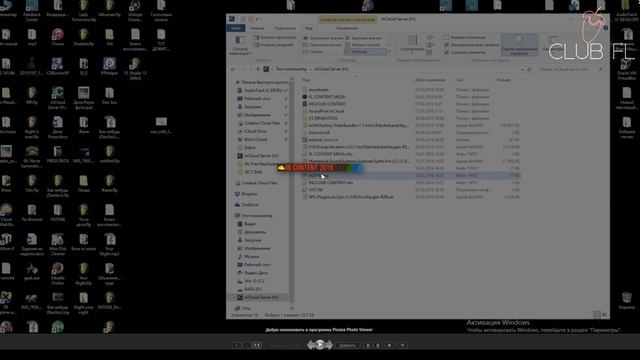Viewport: 640px width, 360px height.
Task: Choose the Огромные значки layout option
Action: click(x=323, y=38)
